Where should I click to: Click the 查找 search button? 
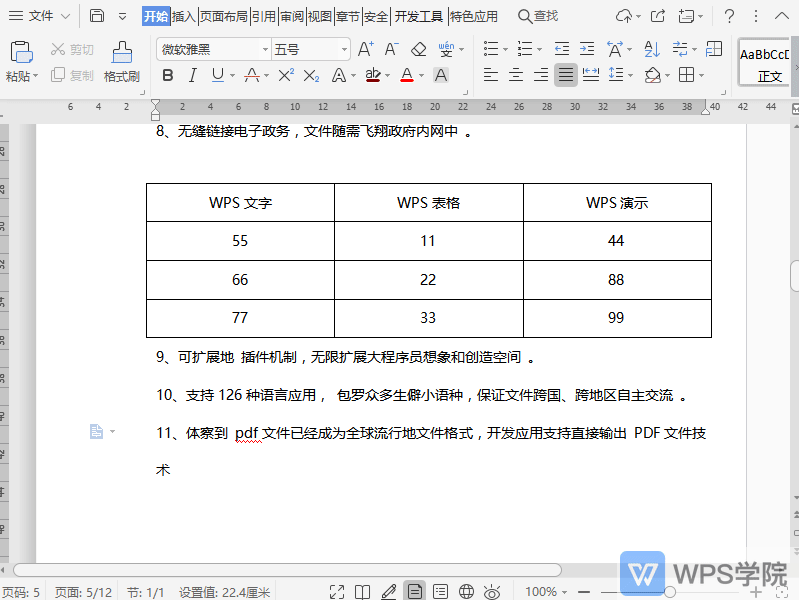point(538,16)
